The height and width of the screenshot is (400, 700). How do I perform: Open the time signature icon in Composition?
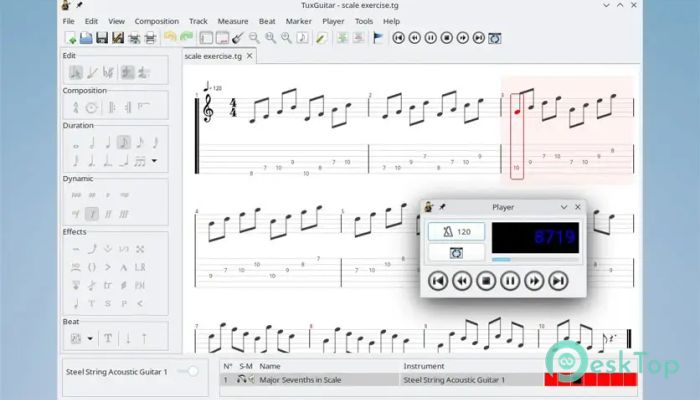[x=92, y=108]
